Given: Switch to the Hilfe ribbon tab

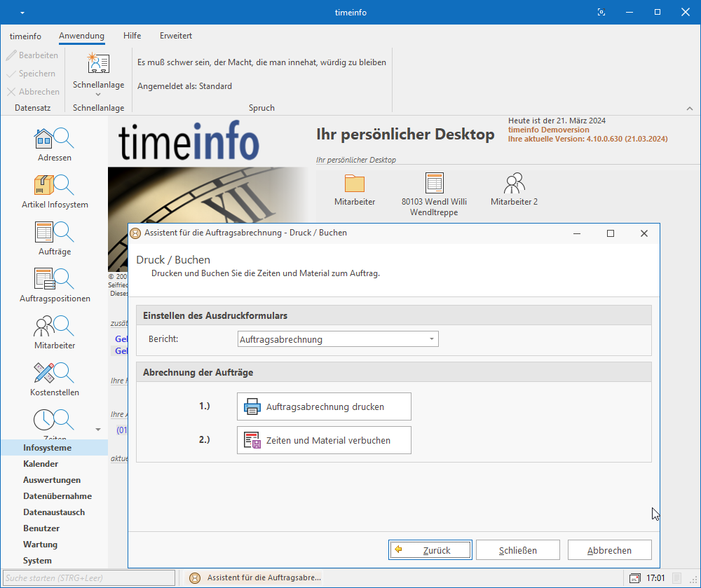Looking at the screenshot, I should click(132, 36).
